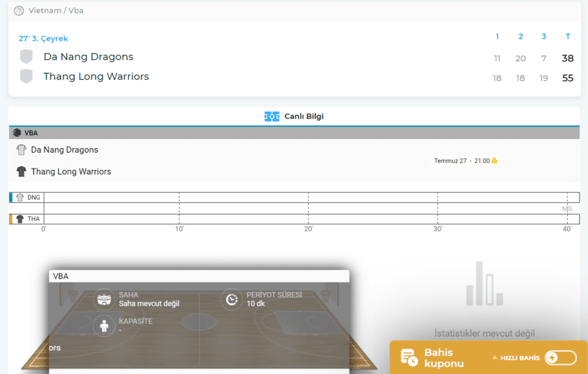
Task: Toggle the Hızlı Bahis switch
Action: click(561, 357)
